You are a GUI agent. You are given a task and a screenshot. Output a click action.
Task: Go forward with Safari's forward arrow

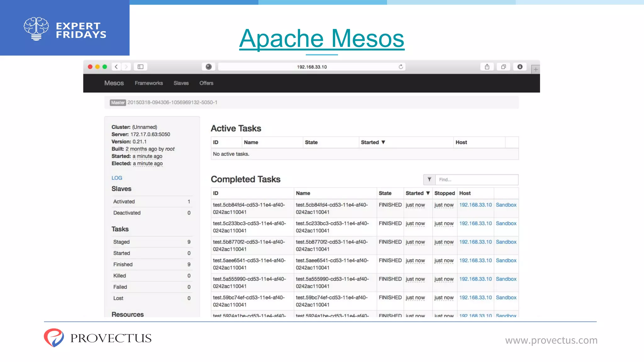[126, 67]
